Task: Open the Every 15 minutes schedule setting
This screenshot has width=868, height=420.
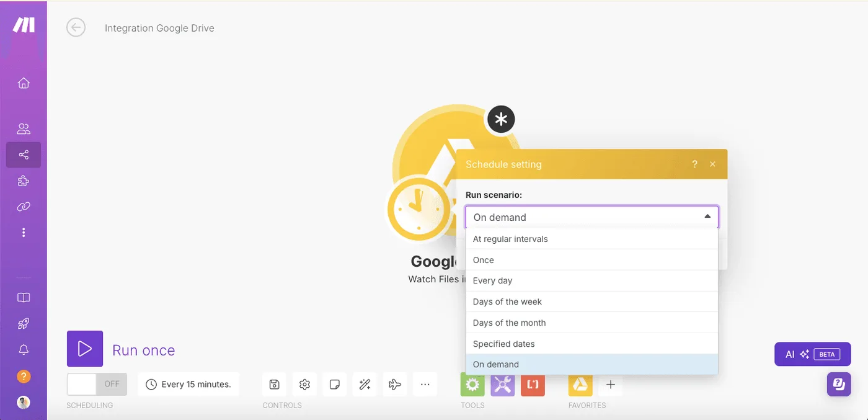Action: click(188, 385)
